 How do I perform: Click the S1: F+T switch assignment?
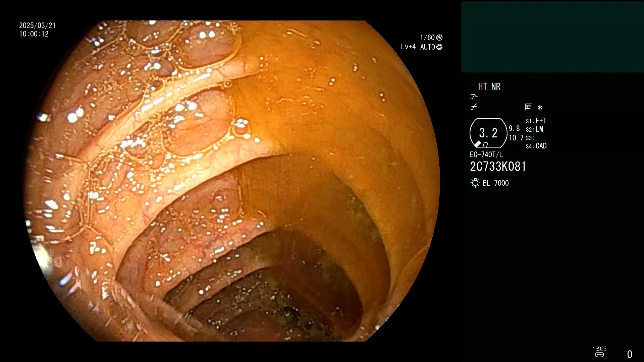tap(536, 121)
